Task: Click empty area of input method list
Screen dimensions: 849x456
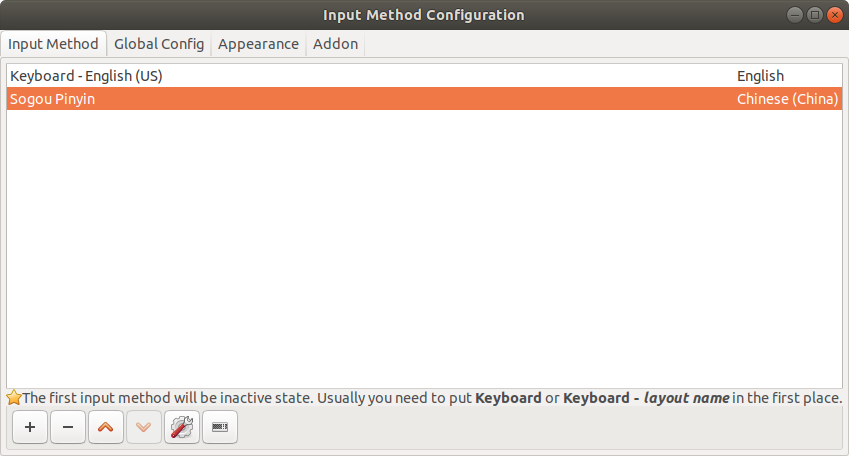Action: [x=424, y=250]
